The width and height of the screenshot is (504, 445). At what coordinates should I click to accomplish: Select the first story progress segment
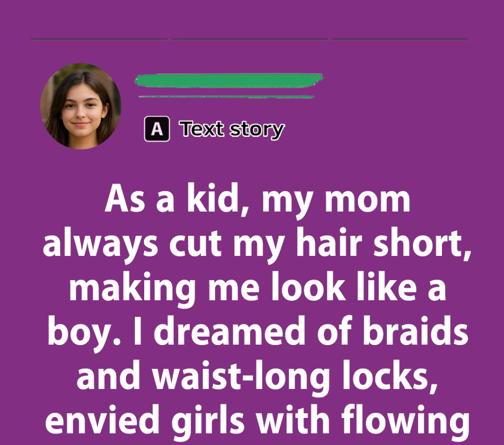click(x=99, y=39)
